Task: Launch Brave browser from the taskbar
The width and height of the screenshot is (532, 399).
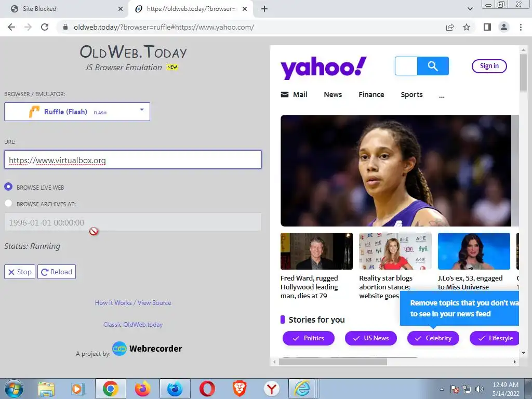Action: tap(239, 389)
